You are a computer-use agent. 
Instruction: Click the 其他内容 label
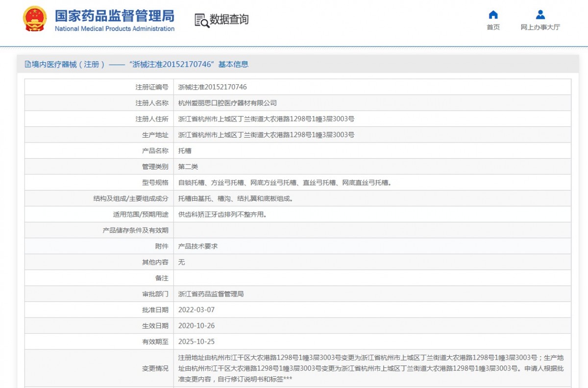pyautogui.click(x=155, y=262)
